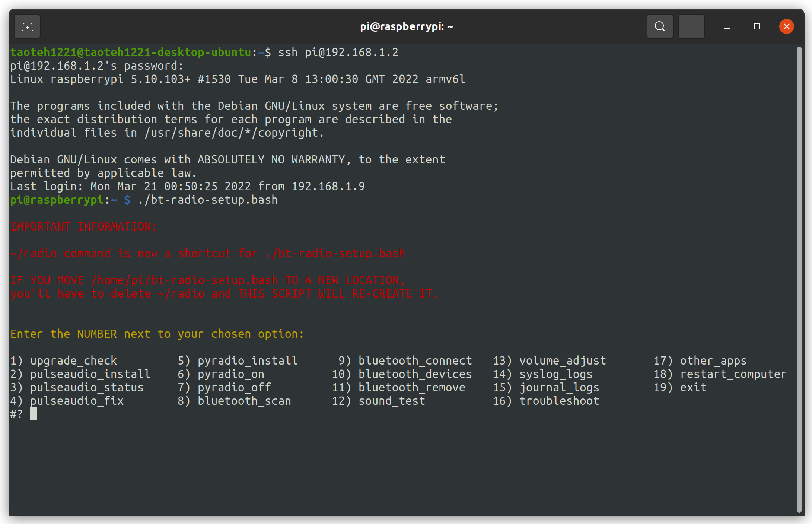Click the exact distribution terms line
This screenshot has height=524, width=812.
[231, 119]
